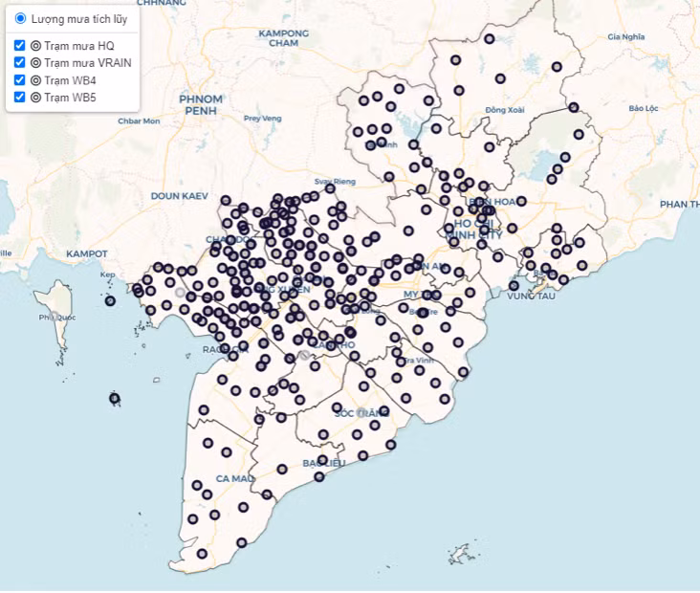Click the station marker under Svay Rieng label
The image size is (700, 593).
tap(330, 189)
